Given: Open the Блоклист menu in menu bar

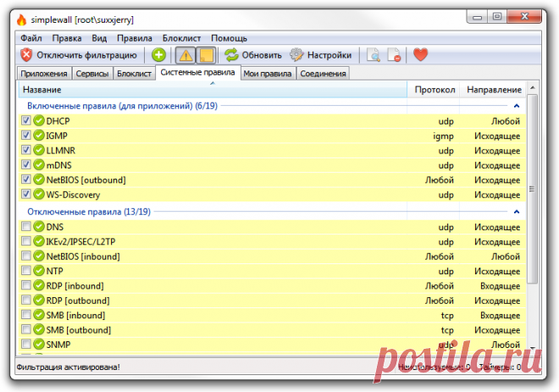Looking at the screenshot, I should [181, 38].
